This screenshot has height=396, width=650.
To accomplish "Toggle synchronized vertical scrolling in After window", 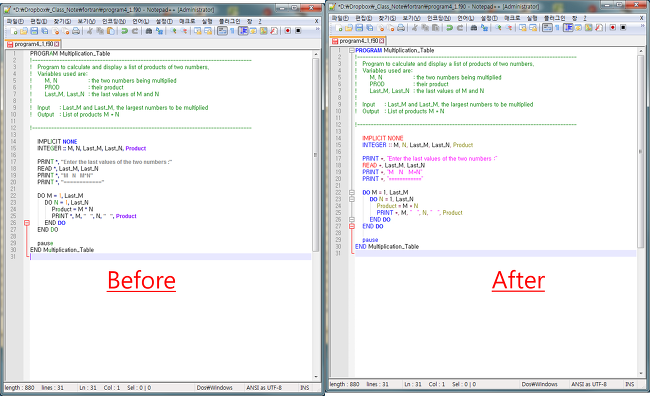I will point(523,28).
